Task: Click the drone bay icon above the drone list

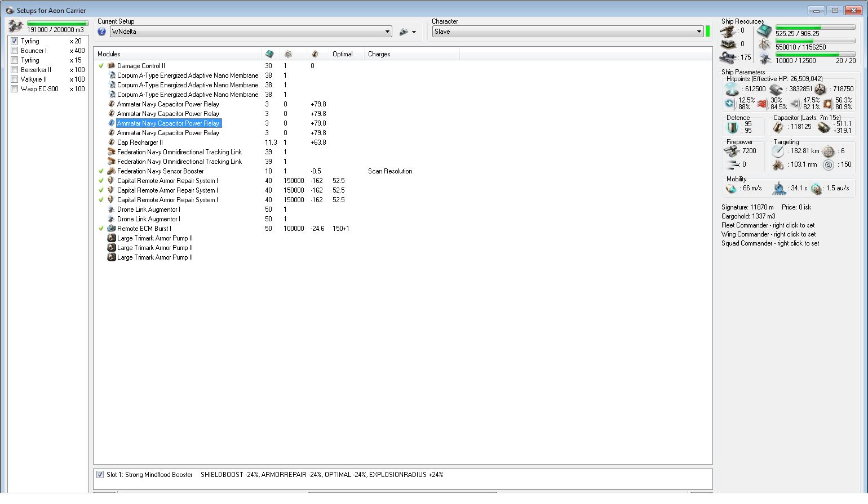Action: click(16, 26)
